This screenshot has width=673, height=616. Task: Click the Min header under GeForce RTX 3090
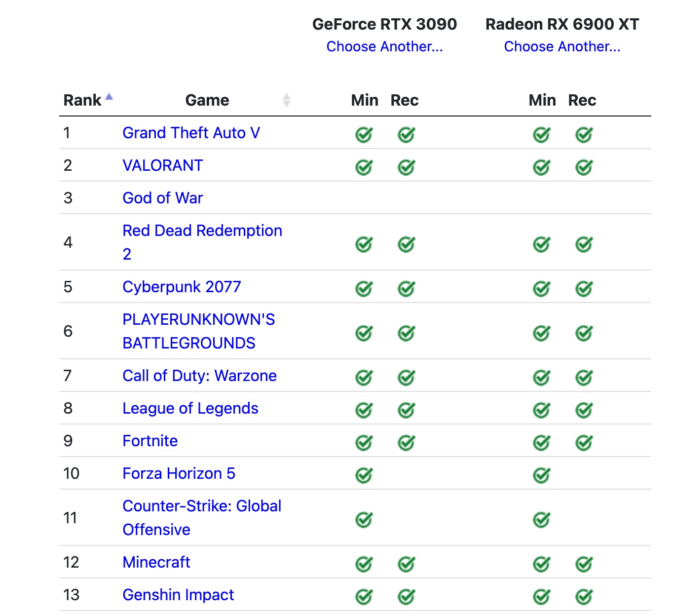coord(365,100)
